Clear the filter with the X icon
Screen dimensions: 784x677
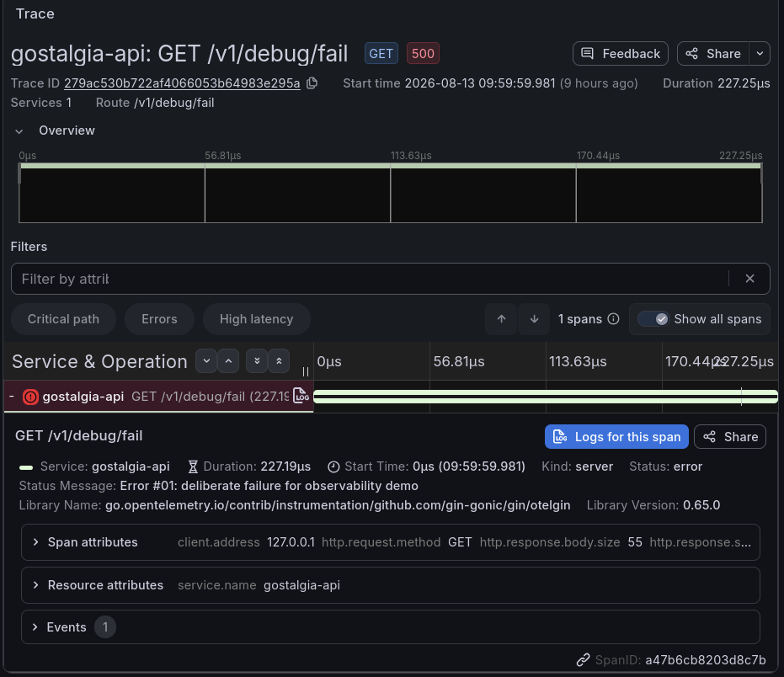pyautogui.click(x=749, y=279)
